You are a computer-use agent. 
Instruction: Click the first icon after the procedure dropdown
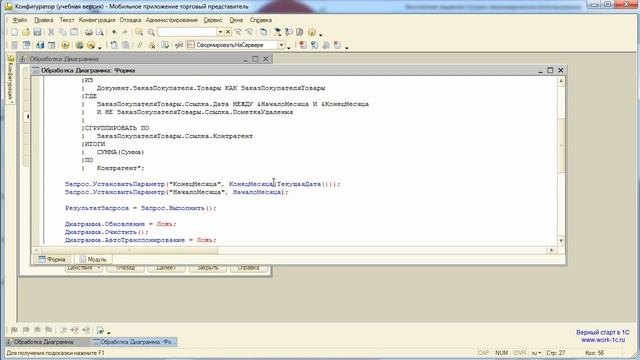pos(302,45)
